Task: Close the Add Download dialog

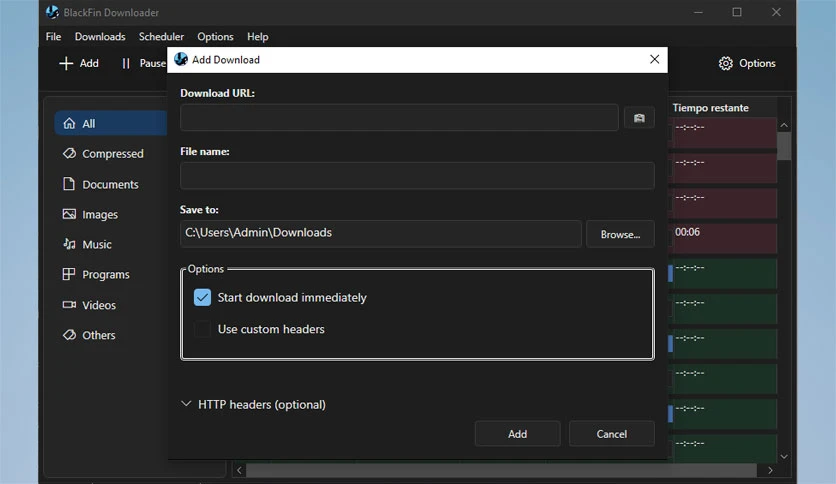Action: click(654, 59)
